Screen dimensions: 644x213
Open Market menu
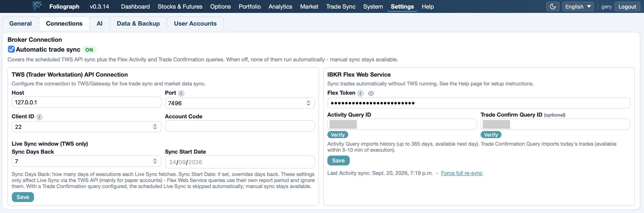click(309, 6)
